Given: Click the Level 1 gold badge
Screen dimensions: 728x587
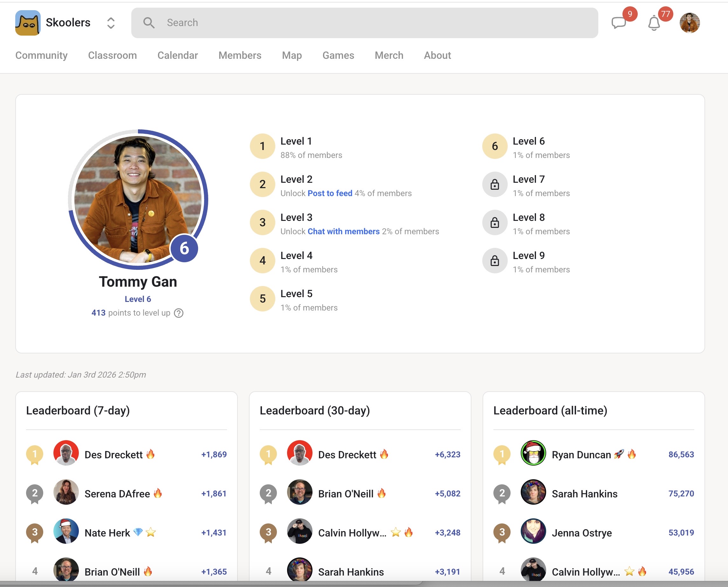Looking at the screenshot, I should coord(262,147).
